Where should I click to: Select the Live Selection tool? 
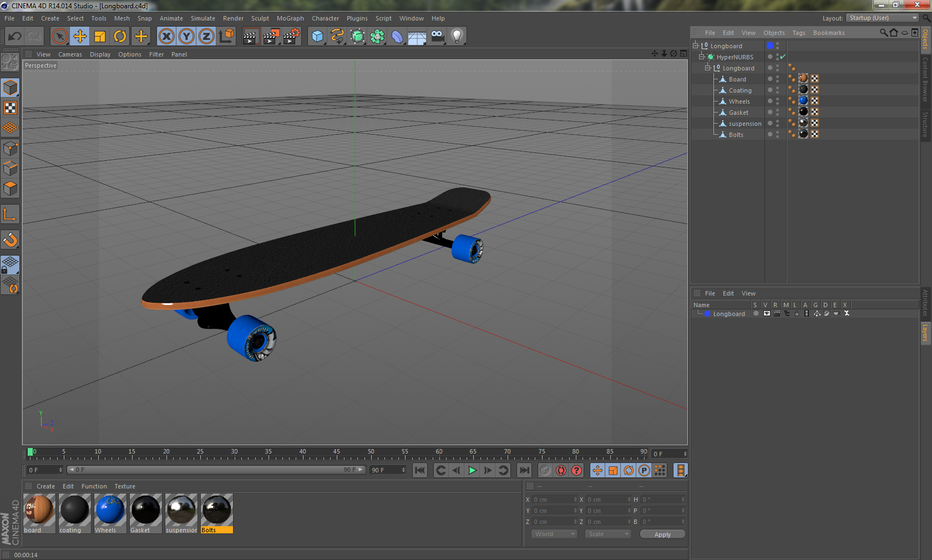[x=59, y=37]
